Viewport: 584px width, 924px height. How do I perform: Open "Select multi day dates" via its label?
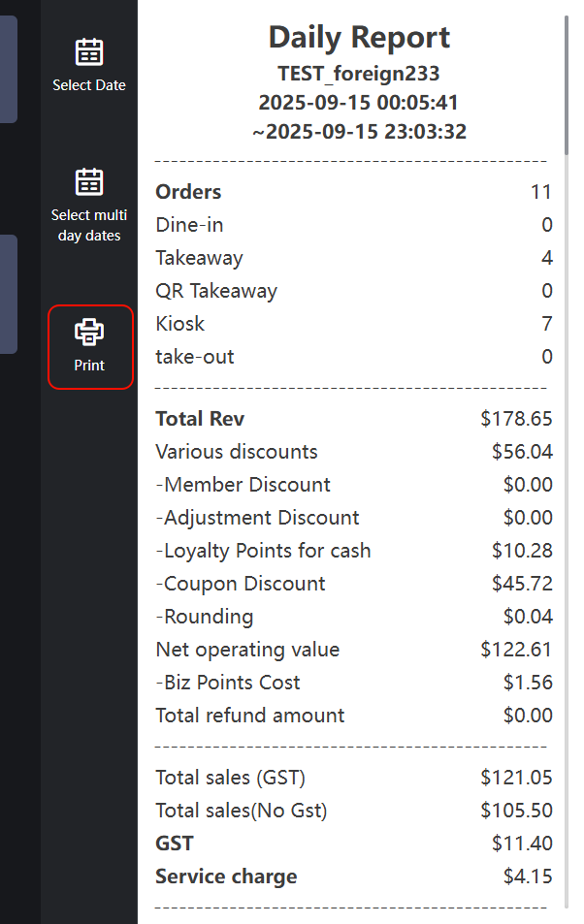click(89, 225)
